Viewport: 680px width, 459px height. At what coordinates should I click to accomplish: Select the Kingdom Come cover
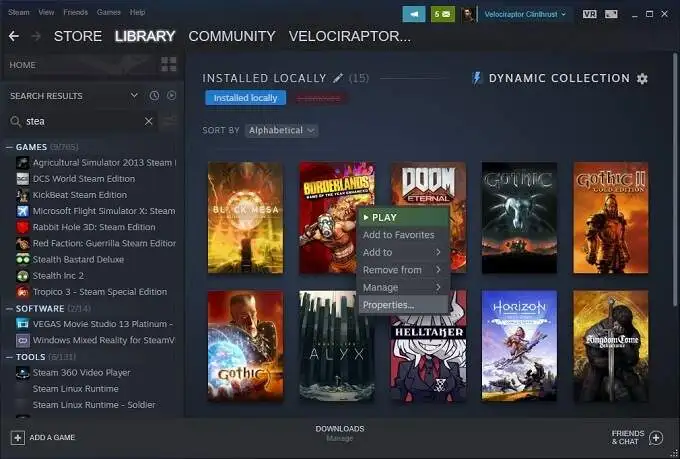[x=611, y=346]
